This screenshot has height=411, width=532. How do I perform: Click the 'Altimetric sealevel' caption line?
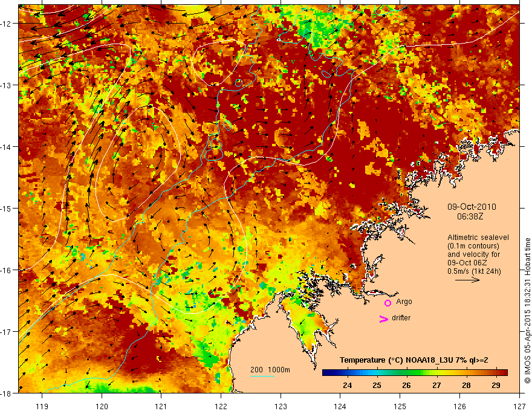pyautogui.click(x=478, y=238)
